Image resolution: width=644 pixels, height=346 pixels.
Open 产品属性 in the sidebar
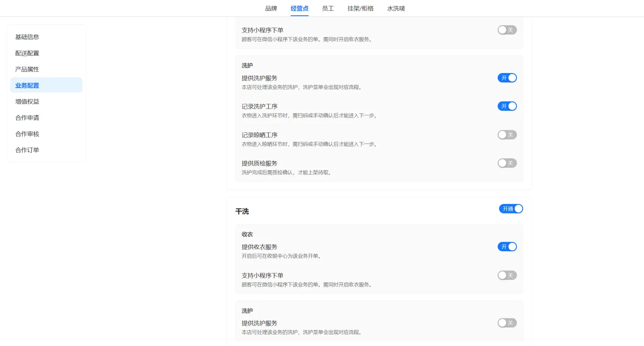click(x=46, y=69)
